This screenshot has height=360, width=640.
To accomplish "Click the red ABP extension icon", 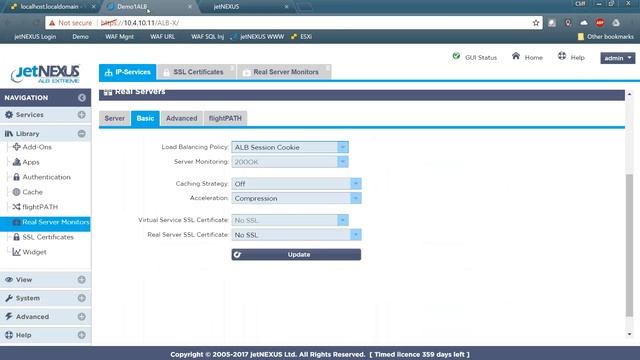I will (600, 23).
